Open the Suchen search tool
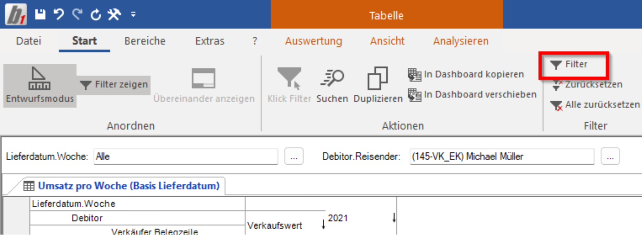The height and width of the screenshot is (238, 644). pyautogui.click(x=332, y=85)
